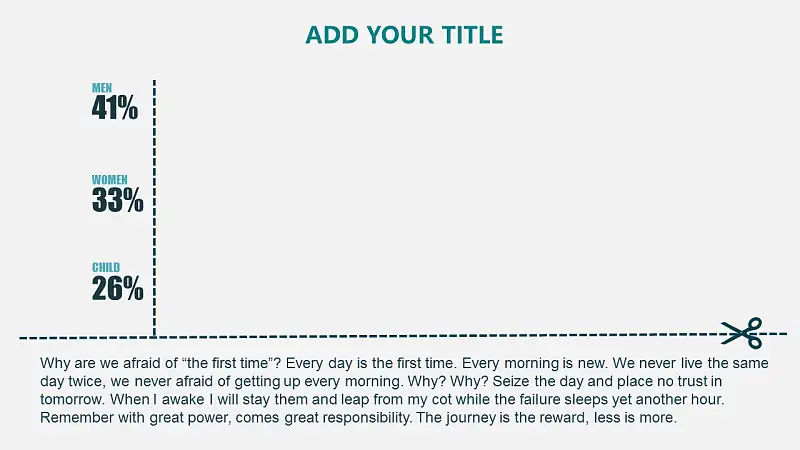This screenshot has width=800, height=450.
Task: Select the ADD YOUR TITLE heading
Action: 404,35
